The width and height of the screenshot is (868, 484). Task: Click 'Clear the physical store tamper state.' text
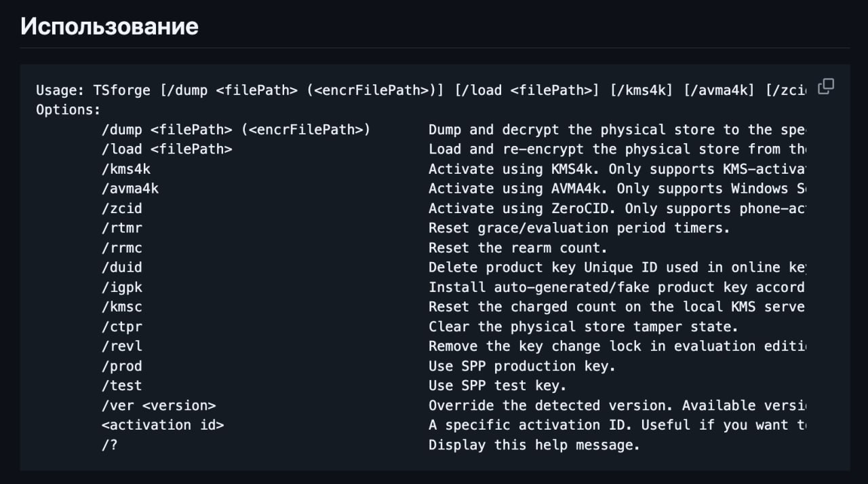point(583,327)
